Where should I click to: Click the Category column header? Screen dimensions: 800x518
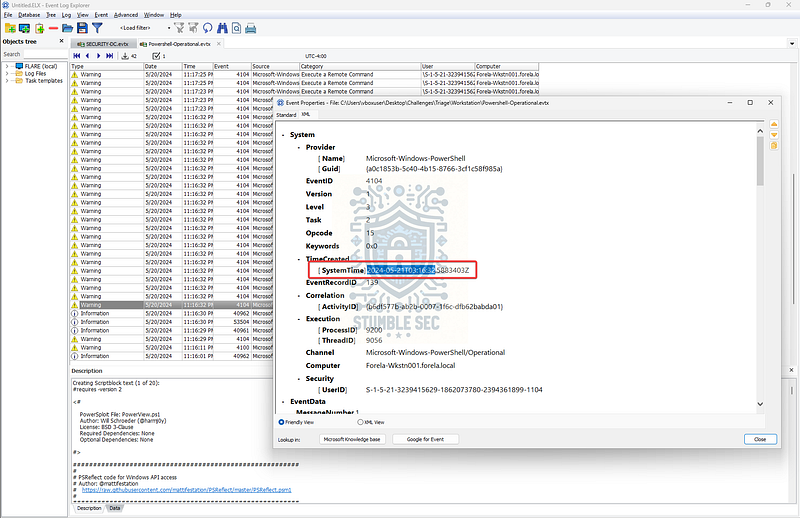pos(360,66)
